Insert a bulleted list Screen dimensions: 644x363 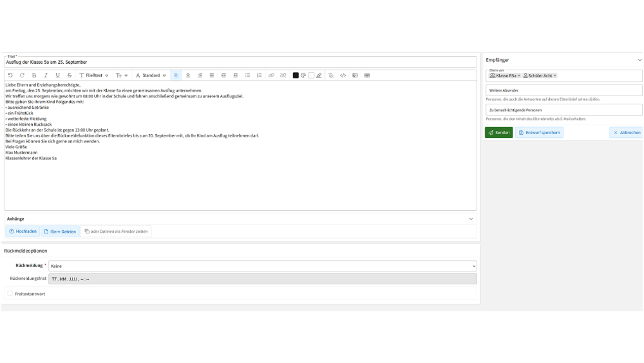[x=247, y=75]
